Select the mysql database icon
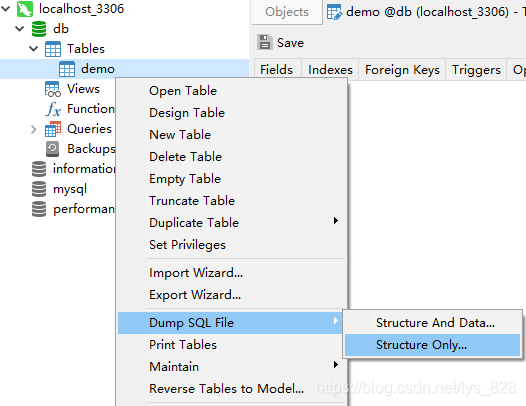This screenshot has height=406, width=526. (39, 189)
